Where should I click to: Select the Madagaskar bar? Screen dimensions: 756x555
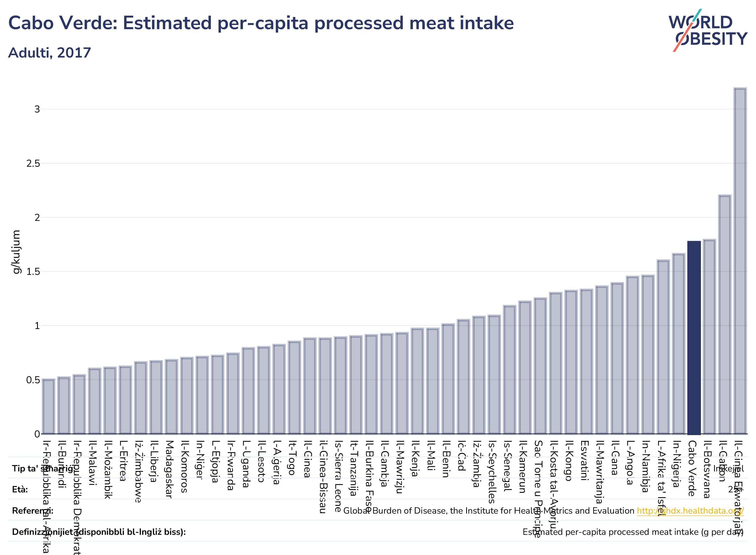[x=171, y=397]
